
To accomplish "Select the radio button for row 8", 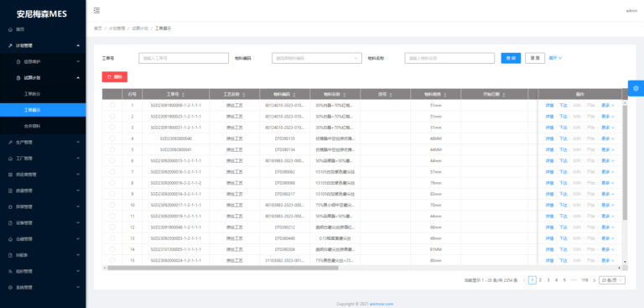I will pos(112,183).
